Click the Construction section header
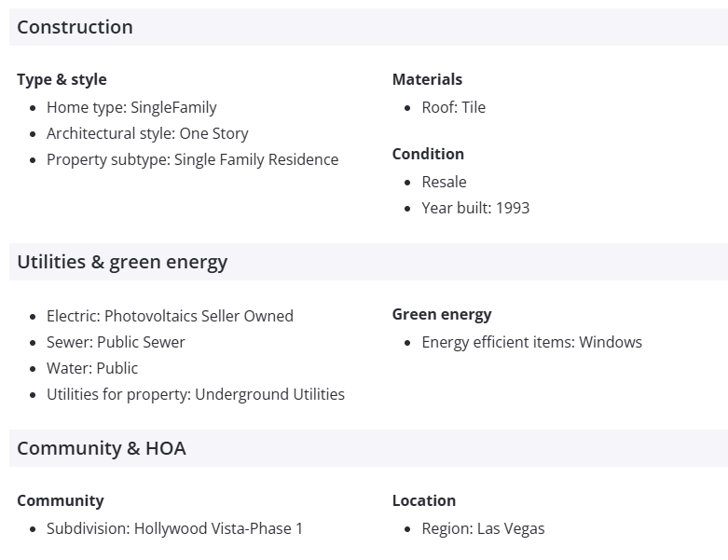This screenshot has width=728, height=560. (75, 27)
